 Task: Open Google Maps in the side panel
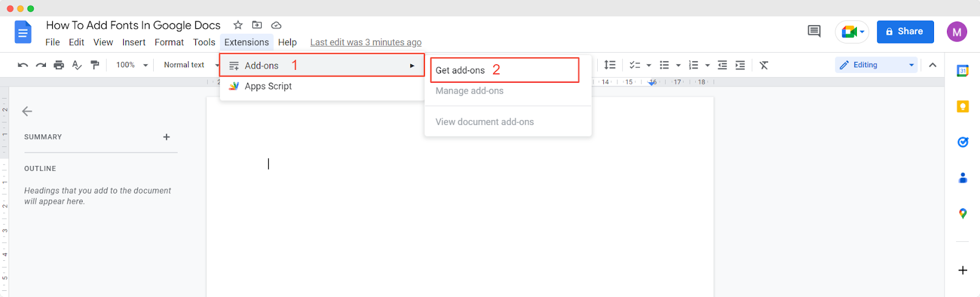(x=963, y=213)
